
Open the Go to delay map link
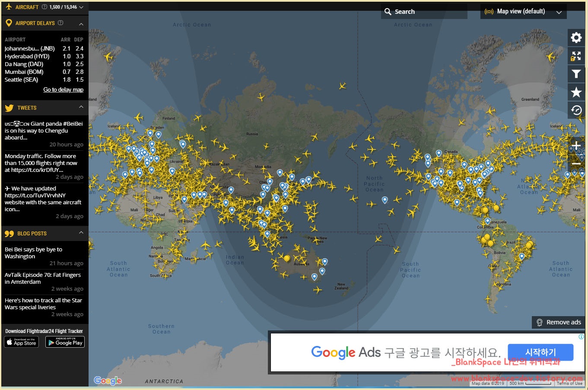[x=64, y=89]
